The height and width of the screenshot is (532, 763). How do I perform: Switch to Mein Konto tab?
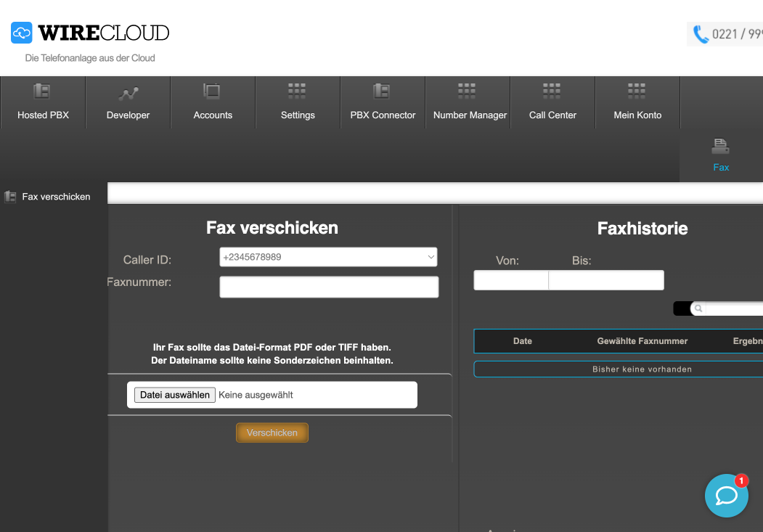click(637, 102)
